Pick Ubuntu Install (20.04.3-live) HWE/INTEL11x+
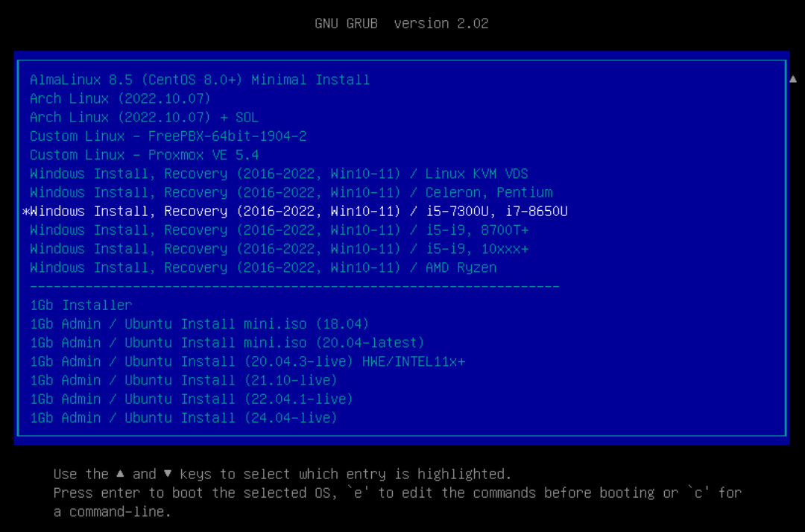This screenshot has width=805, height=532. click(x=247, y=361)
